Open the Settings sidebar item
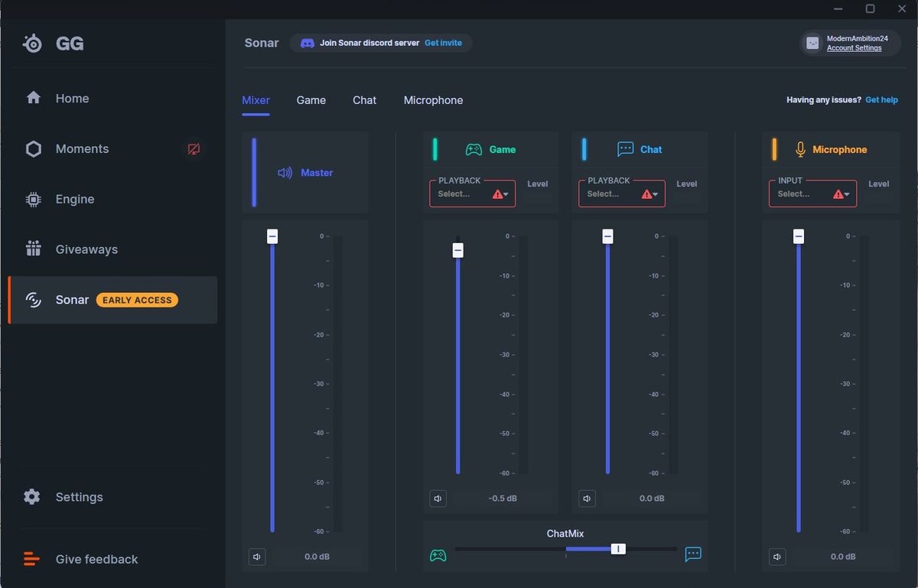918x588 pixels. pyautogui.click(x=112, y=497)
